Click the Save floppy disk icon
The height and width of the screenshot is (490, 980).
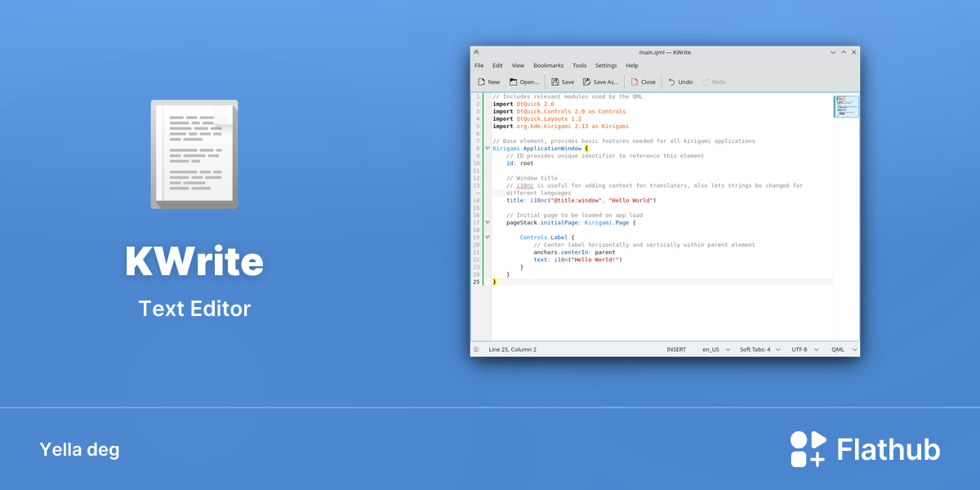(555, 82)
